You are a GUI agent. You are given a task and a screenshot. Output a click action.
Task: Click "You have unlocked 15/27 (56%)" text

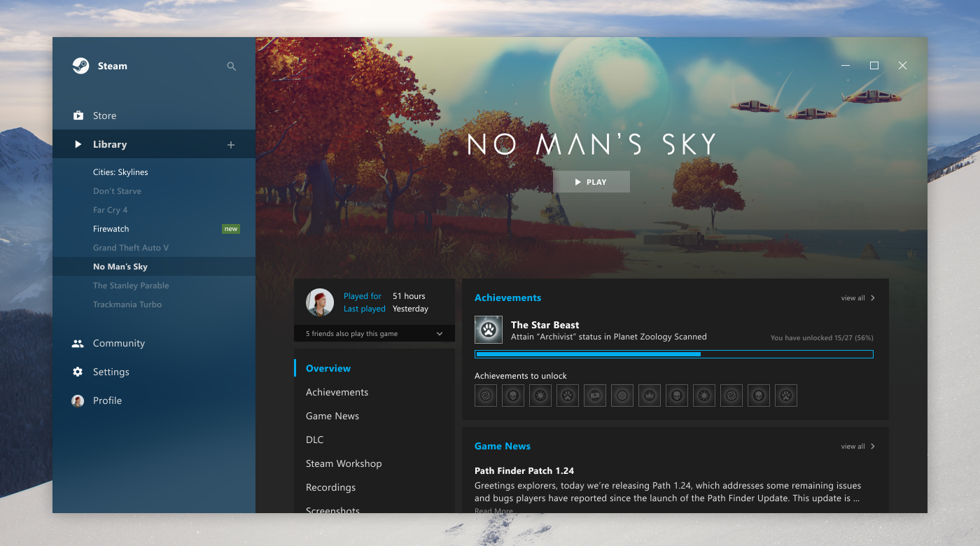[822, 338]
